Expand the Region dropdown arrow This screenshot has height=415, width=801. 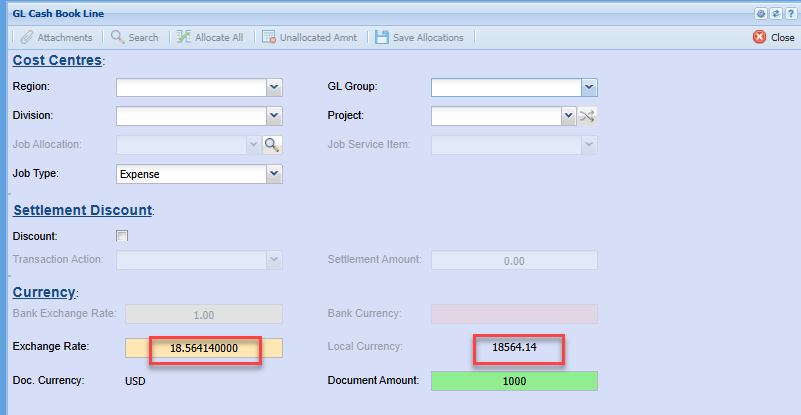(x=274, y=87)
